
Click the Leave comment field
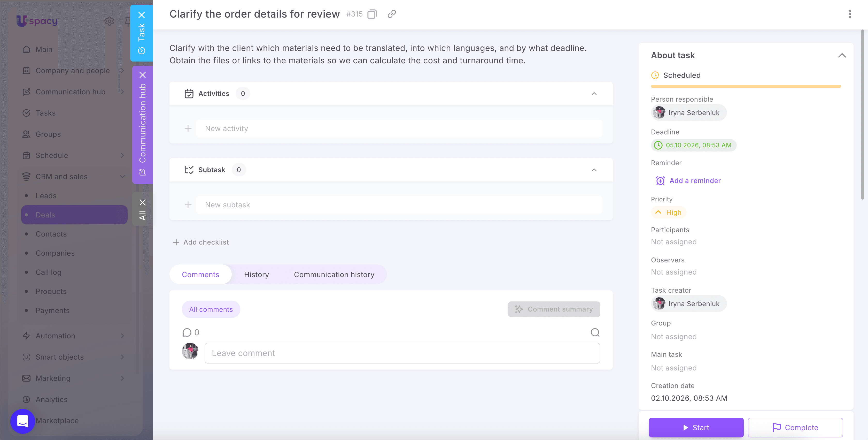pyautogui.click(x=402, y=353)
